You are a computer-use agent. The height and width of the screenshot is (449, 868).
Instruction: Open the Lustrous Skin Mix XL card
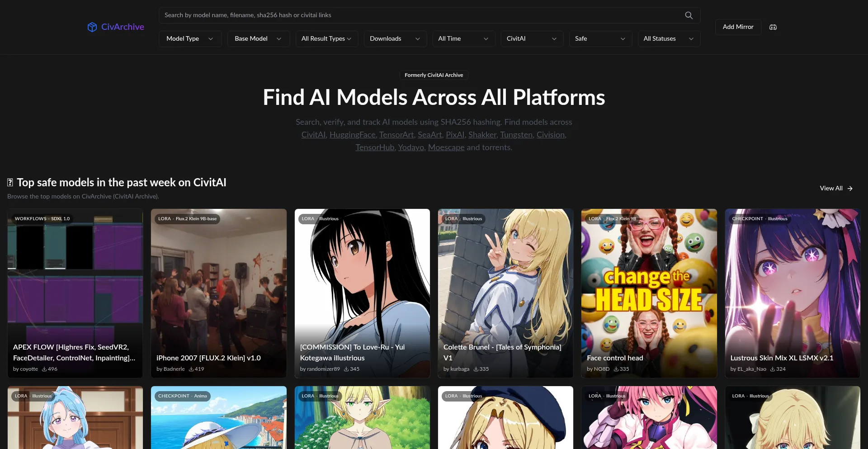tap(793, 293)
